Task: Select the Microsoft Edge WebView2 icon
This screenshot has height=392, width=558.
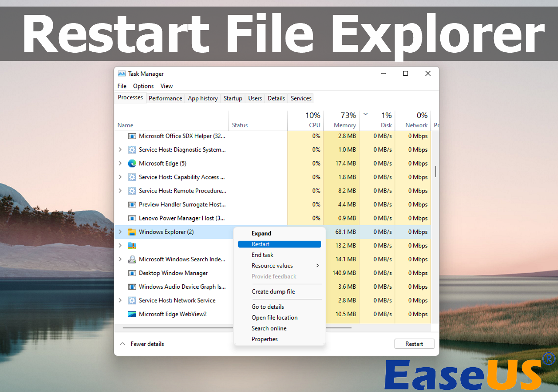Action: [x=132, y=314]
